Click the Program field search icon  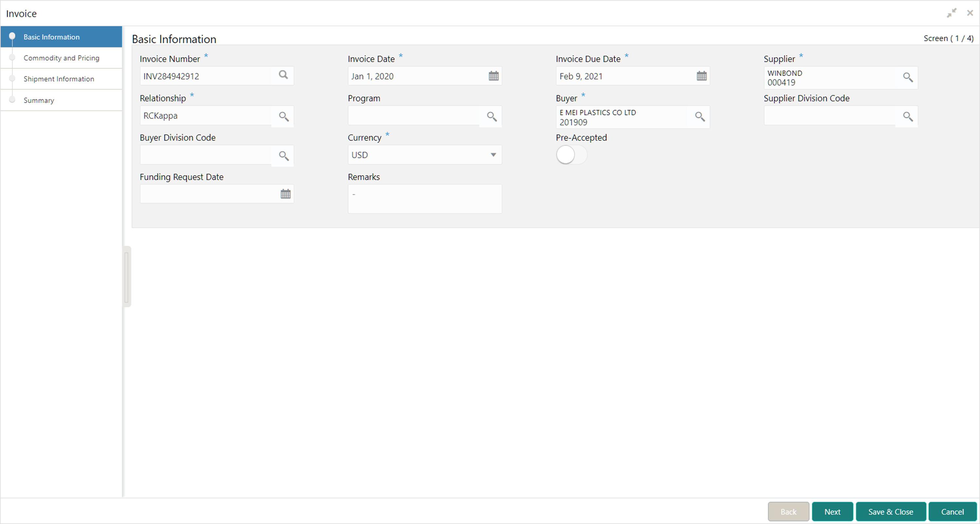pyautogui.click(x=492, y=116)
